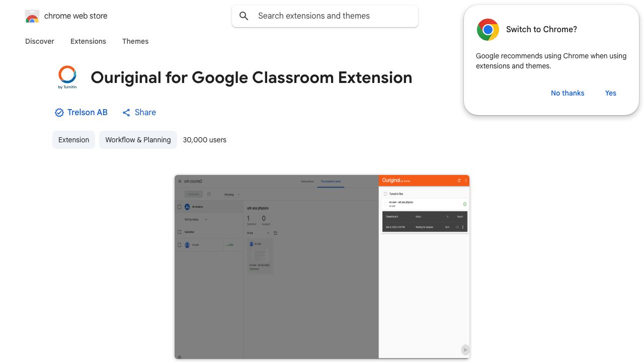Click the search magnifier icon
Screen dimensions: 644x362
[244, 16]
